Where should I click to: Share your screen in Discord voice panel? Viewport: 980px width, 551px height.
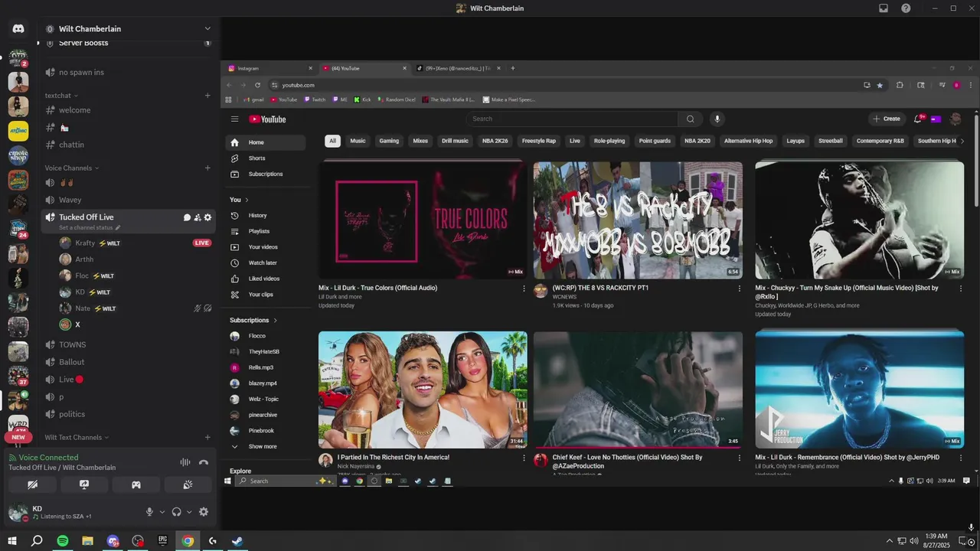coord(84,484)
